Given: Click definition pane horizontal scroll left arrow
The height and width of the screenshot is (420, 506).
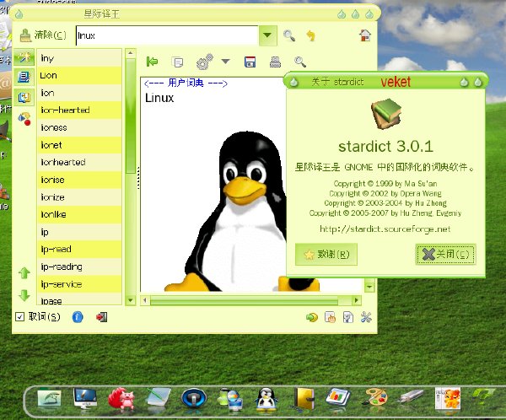Looking at the screenshot, I should point(145,300).
